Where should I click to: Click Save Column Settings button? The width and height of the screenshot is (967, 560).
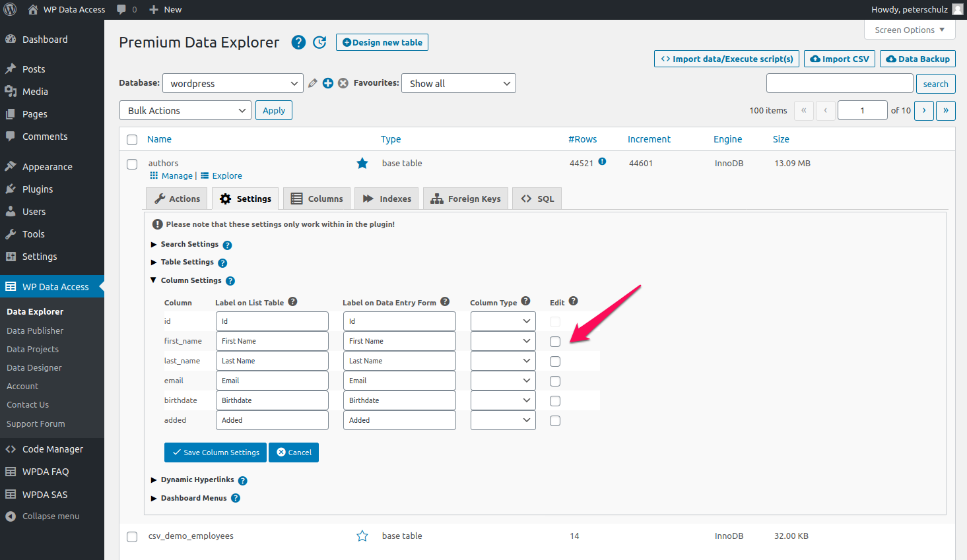[x=215, y=452]
